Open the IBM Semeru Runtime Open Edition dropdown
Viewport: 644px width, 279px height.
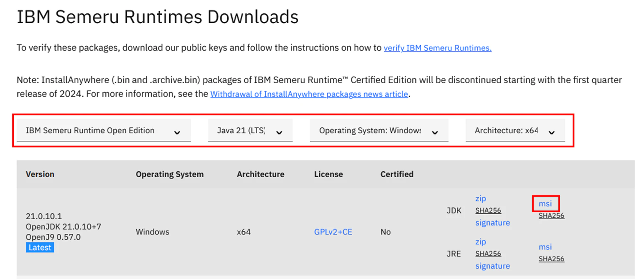click(x=103, y=130)
